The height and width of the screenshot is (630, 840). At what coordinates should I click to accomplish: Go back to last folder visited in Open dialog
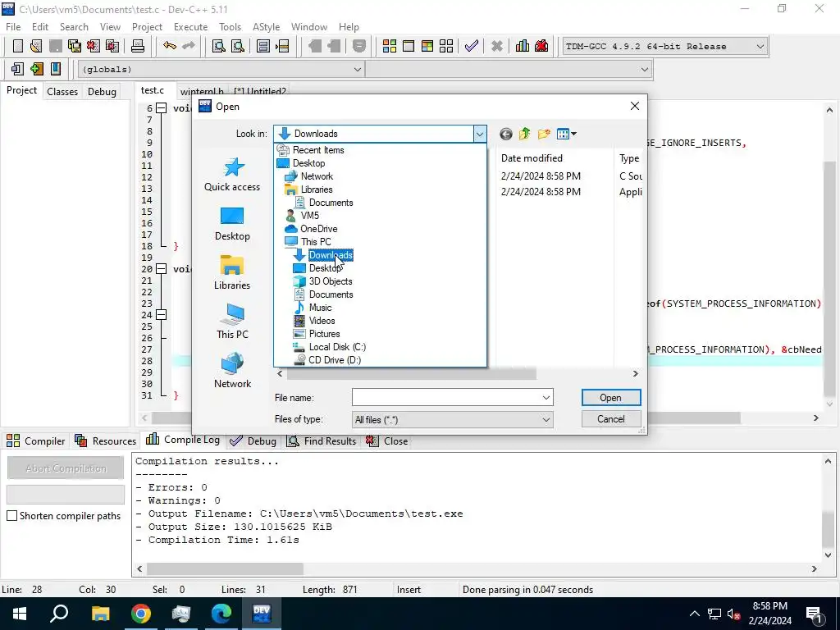click(505, 134)
